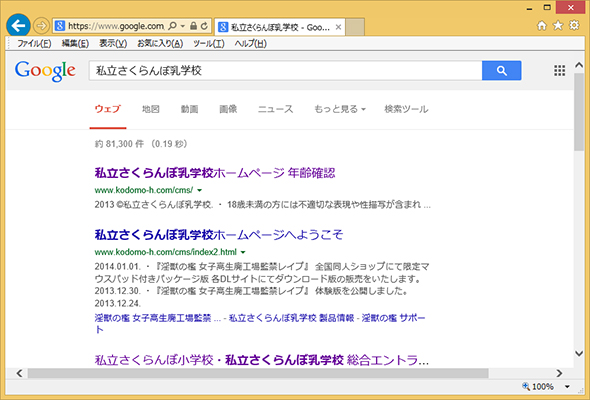Click the refresh icon in the address bar
Viewport: 590px width, 400px height.
click(x=204, y=26)
